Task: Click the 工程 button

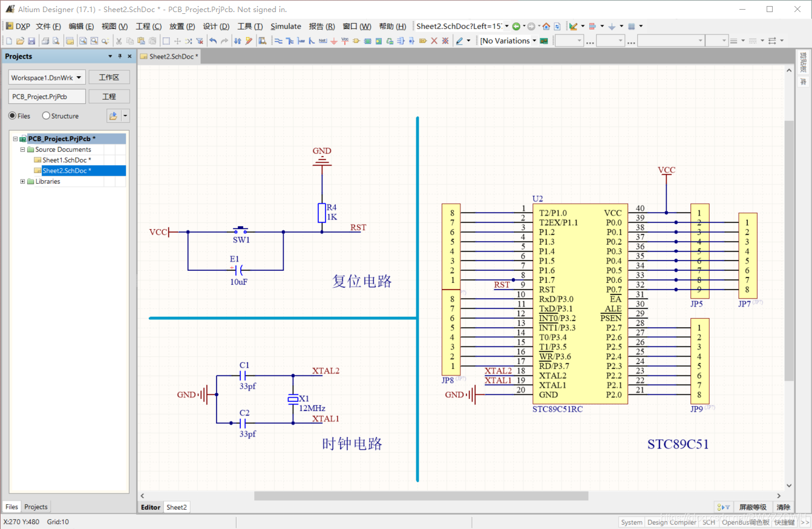Action: (109, 97)
